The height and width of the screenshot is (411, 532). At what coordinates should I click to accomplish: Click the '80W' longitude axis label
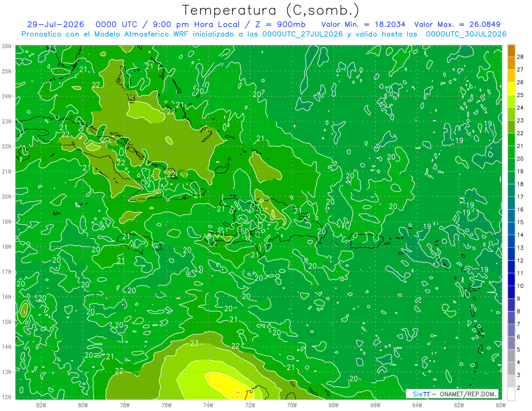click(x=83, y=405)
